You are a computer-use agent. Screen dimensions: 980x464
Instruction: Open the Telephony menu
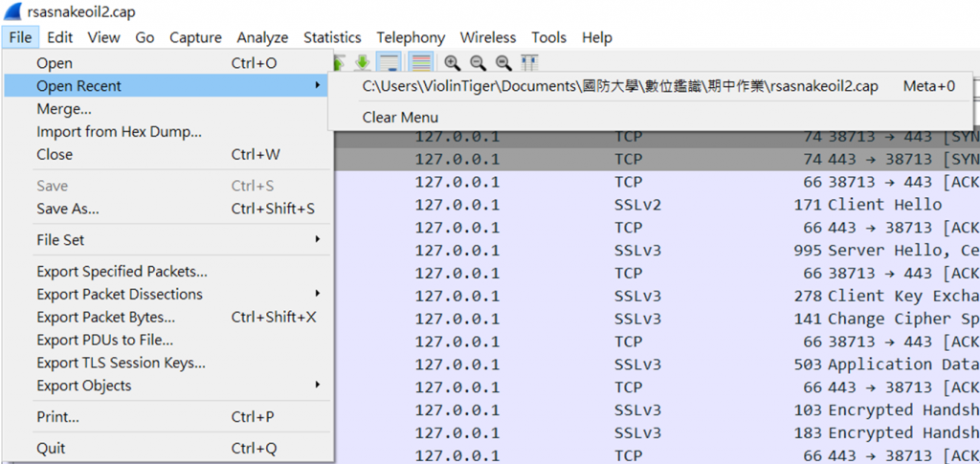pos(411,37)
